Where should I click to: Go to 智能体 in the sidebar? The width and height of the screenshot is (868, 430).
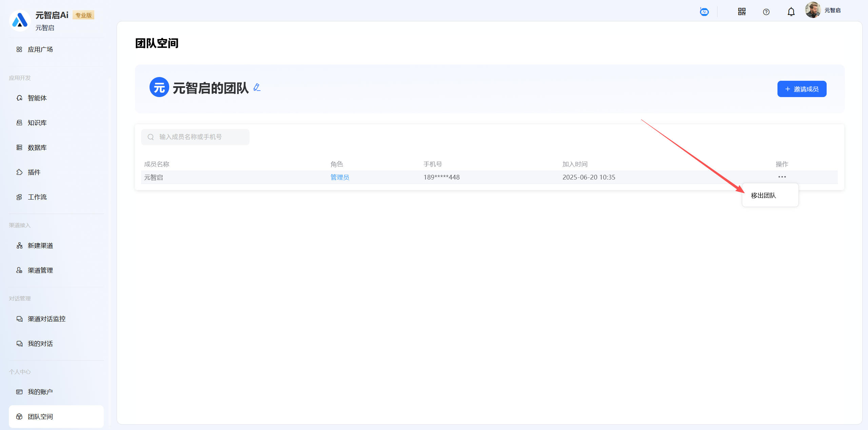click(x=37, y=98)
